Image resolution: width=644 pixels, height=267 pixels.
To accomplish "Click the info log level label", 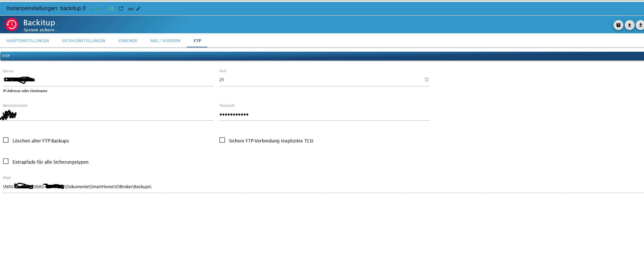I will (131, 9).
